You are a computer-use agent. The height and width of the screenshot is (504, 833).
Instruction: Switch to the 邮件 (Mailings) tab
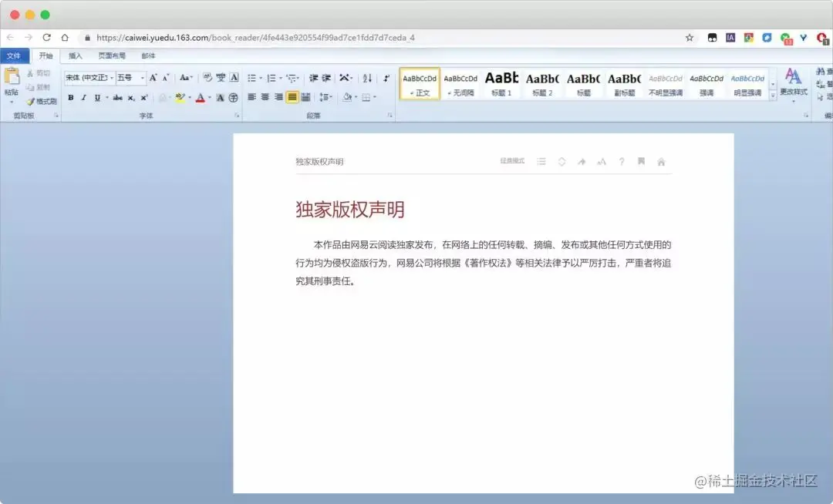click(148, 55)
